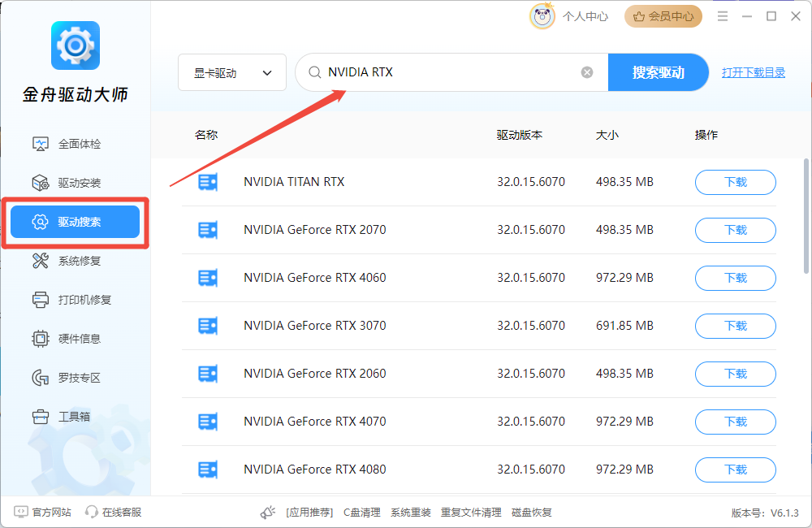
Task: Click the graphics card icon beside NVIDIA TITAN RTX
Action: [208, 182]
